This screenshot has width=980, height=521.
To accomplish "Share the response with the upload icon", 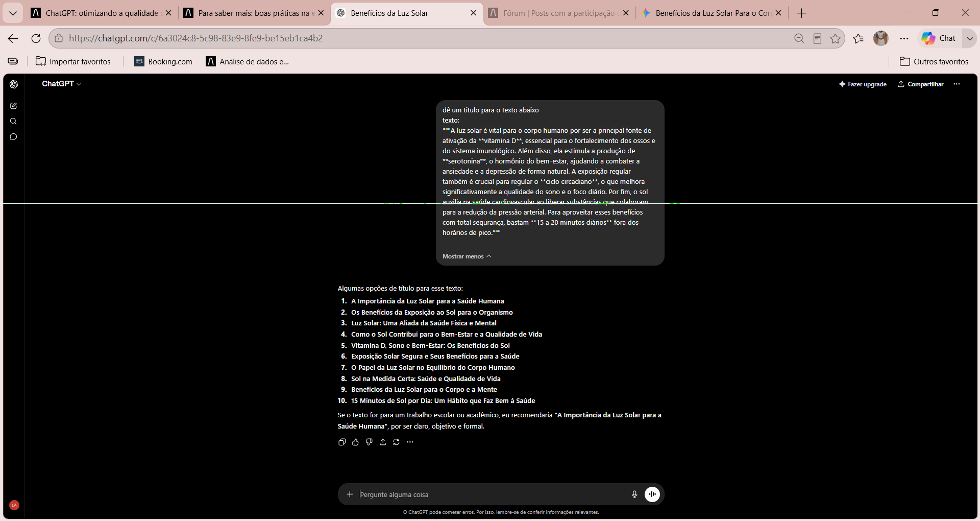I will [x=383, y=442].
